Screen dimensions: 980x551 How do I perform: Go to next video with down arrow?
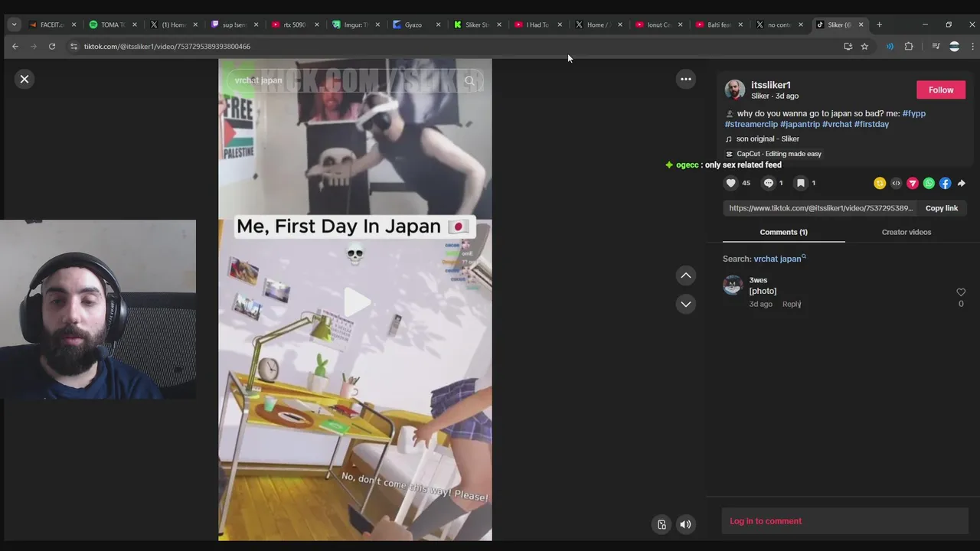click(686, 304)
